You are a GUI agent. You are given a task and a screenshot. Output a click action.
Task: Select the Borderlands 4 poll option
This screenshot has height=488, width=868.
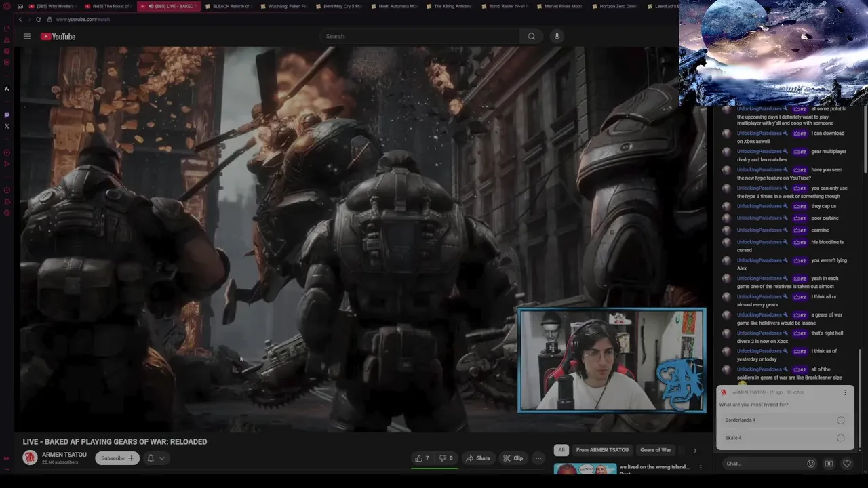point(785,420)
